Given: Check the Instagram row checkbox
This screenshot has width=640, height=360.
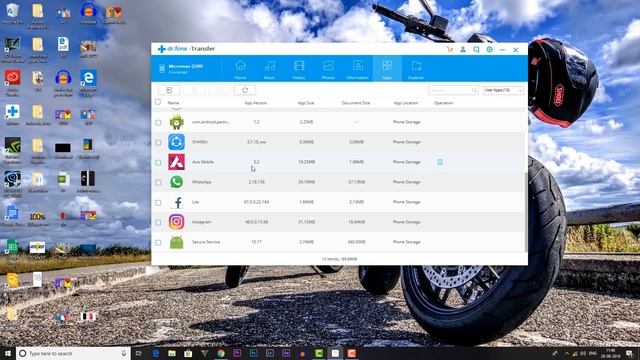Looking at the screenshot, I should coord(158,222).
